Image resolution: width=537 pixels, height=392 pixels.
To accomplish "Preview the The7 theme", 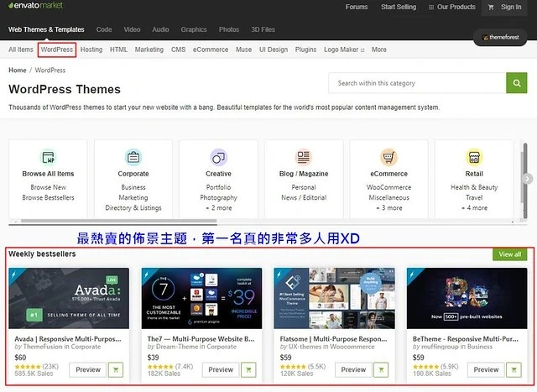I will pyautogui.click(x=221, y=369).
